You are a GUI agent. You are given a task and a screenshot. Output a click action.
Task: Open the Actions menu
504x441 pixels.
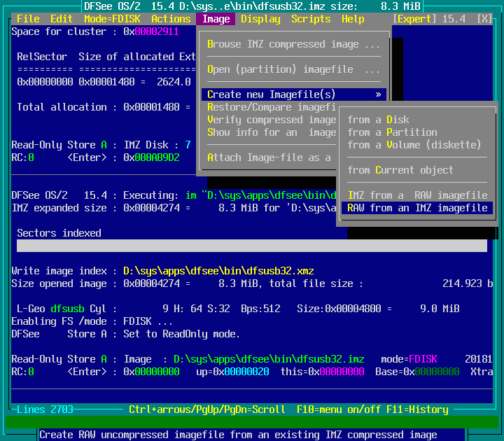point(171,19)
